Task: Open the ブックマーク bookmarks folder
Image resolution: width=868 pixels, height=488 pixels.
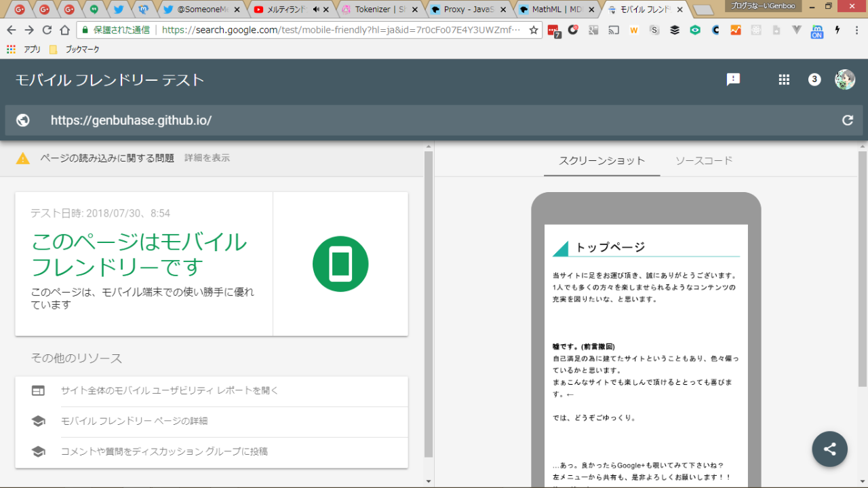Action: point(75,50)
